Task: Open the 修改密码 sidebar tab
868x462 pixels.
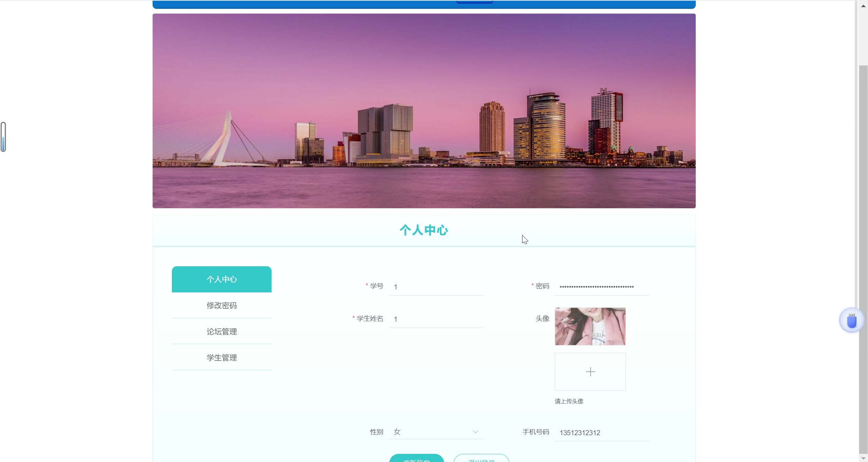Action: click(x=221, y=305)
